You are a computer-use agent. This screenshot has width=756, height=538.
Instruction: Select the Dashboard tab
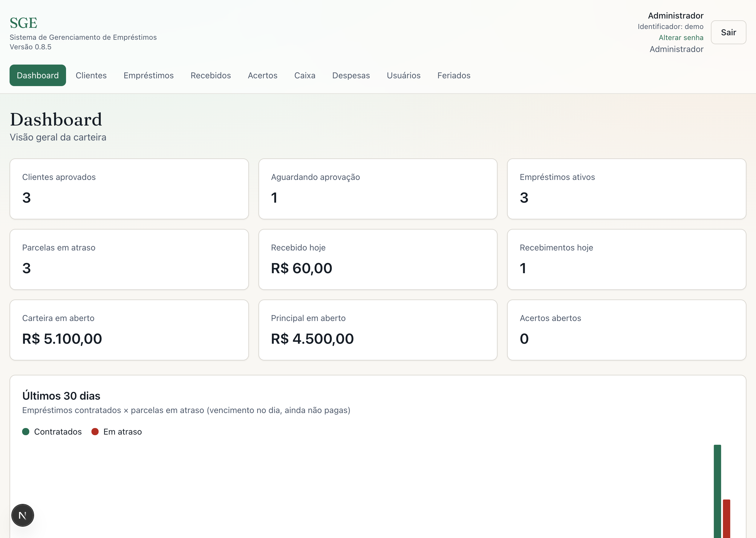click(38, 75)
